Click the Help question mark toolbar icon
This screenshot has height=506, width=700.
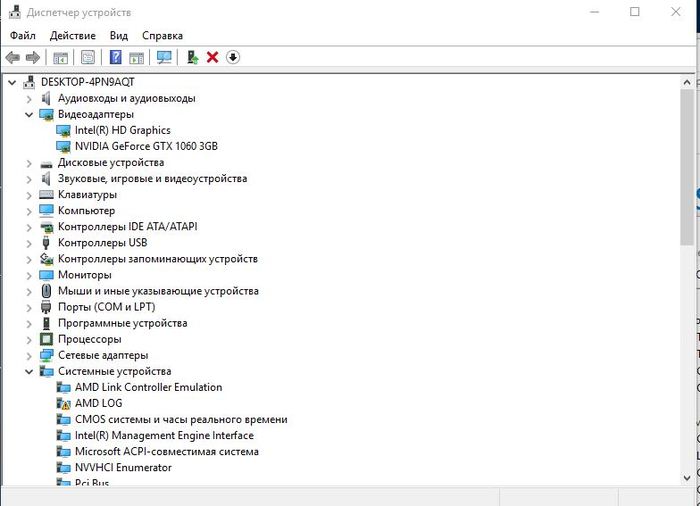point(116,58)
